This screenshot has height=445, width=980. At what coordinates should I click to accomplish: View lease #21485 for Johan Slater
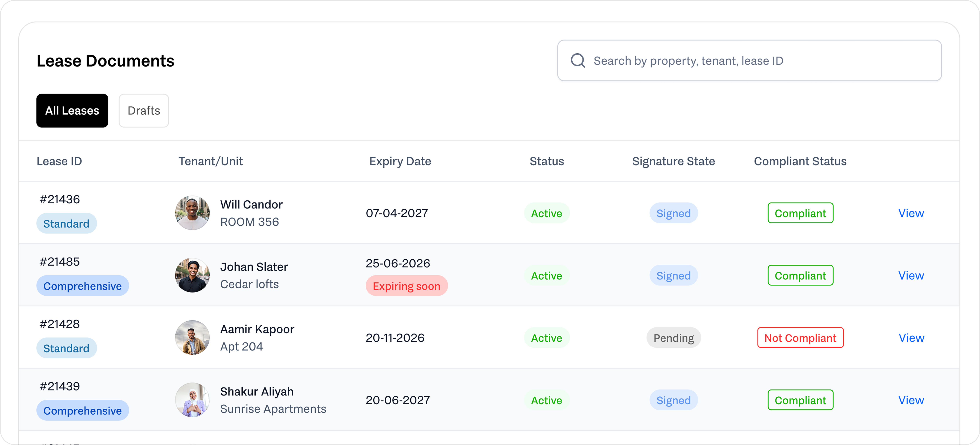coord(911,276)
